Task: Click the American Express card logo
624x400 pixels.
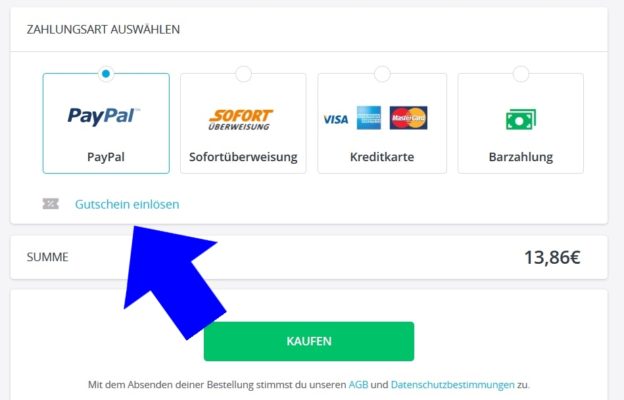Action: (369, 118)
